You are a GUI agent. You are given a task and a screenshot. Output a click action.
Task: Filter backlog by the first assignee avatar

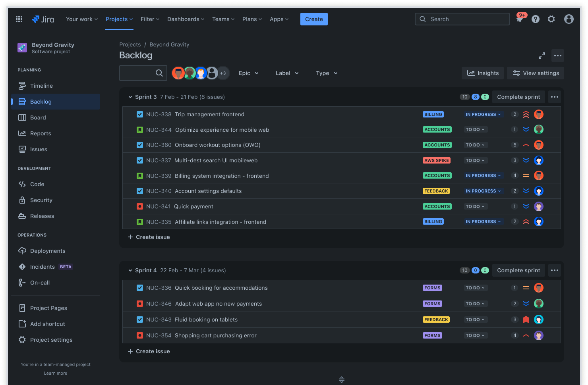pos(178,73)
